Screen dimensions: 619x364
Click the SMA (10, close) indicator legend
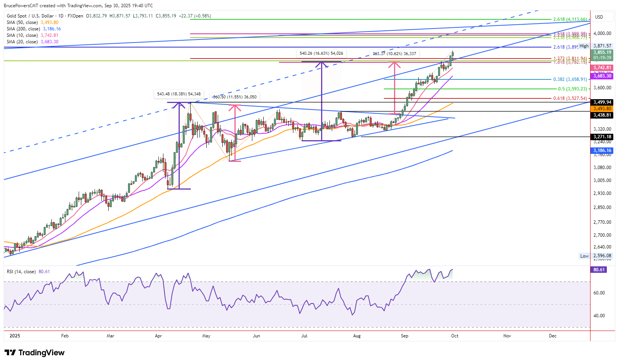click(22, 35)
